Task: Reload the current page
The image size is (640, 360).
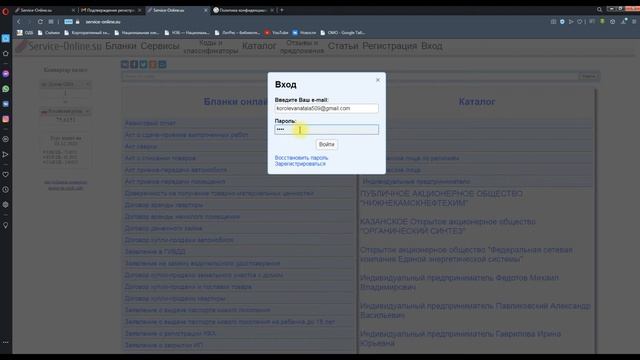Action: coord(40,22)
